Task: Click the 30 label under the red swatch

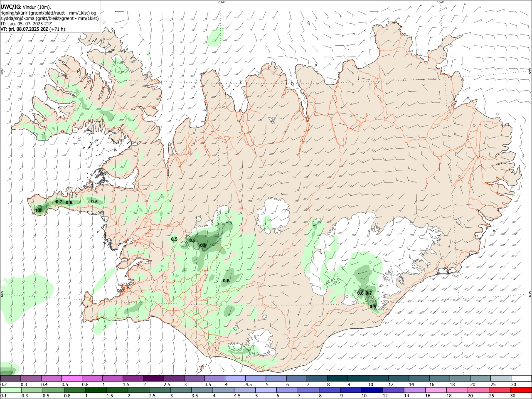Action: pos(514,396)
